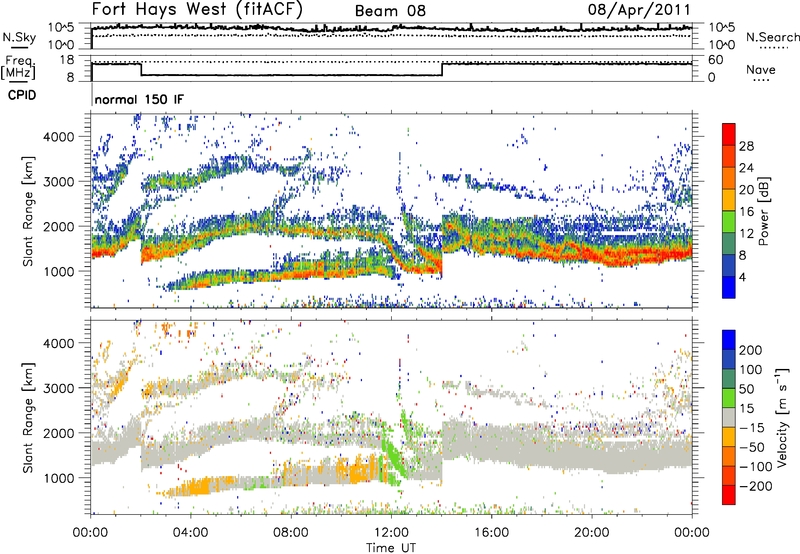Click the 'Beam 08' label
This screenshot has height=554, width=800.
(390, 11)
